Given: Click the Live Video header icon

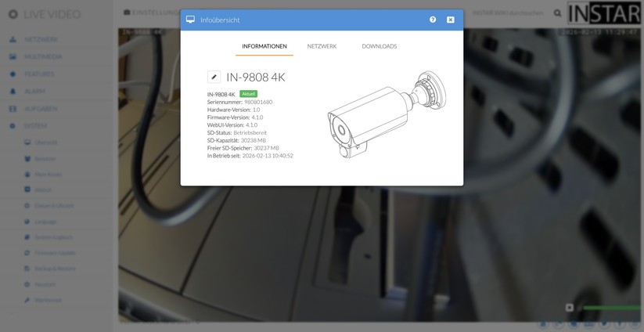Looking at the screenshot, I should pyautogui.click(x=13, y=14).
